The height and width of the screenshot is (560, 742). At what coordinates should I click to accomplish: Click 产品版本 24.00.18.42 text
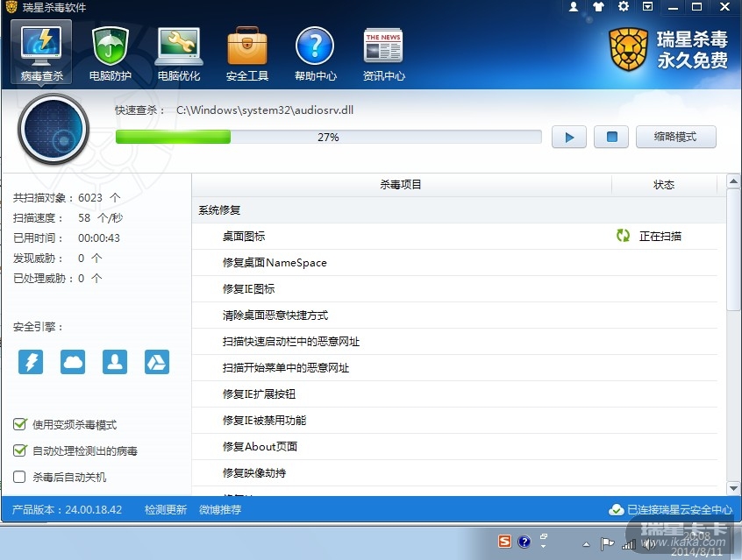tap(67, 509)
